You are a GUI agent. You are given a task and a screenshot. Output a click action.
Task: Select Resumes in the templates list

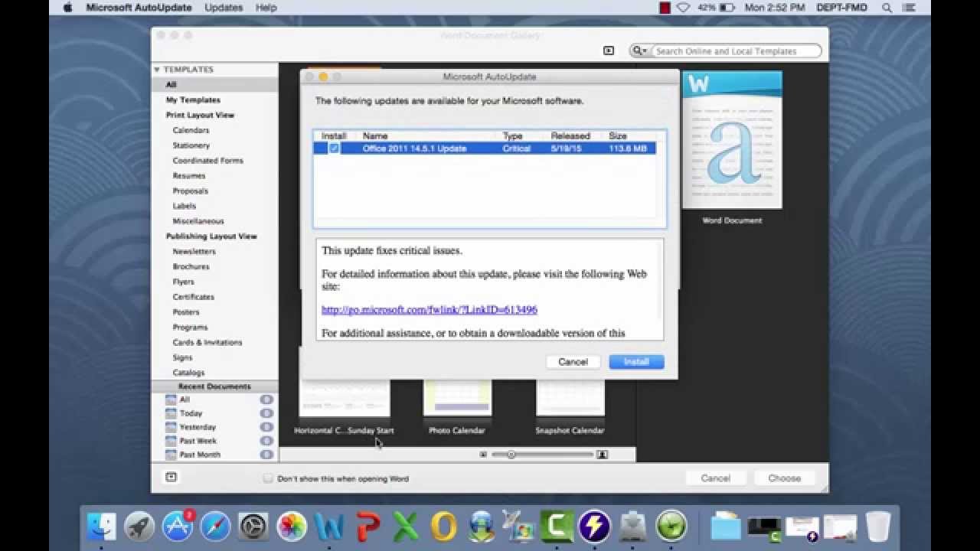pyautogui.click(x=188, y=176)
